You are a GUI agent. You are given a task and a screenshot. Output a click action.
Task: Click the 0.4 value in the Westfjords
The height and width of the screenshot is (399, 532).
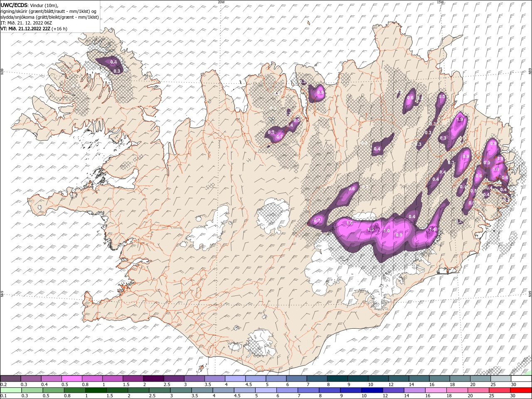point(114,62)
